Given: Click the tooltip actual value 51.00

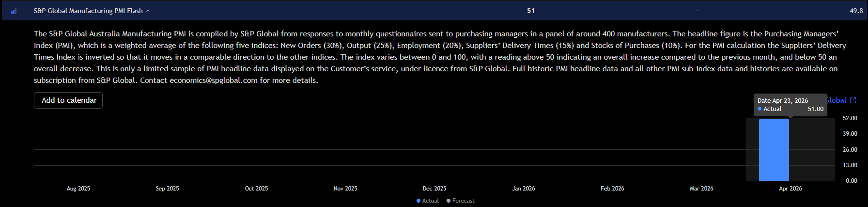Looking at the screenshot, I should (x=816, y=109).
